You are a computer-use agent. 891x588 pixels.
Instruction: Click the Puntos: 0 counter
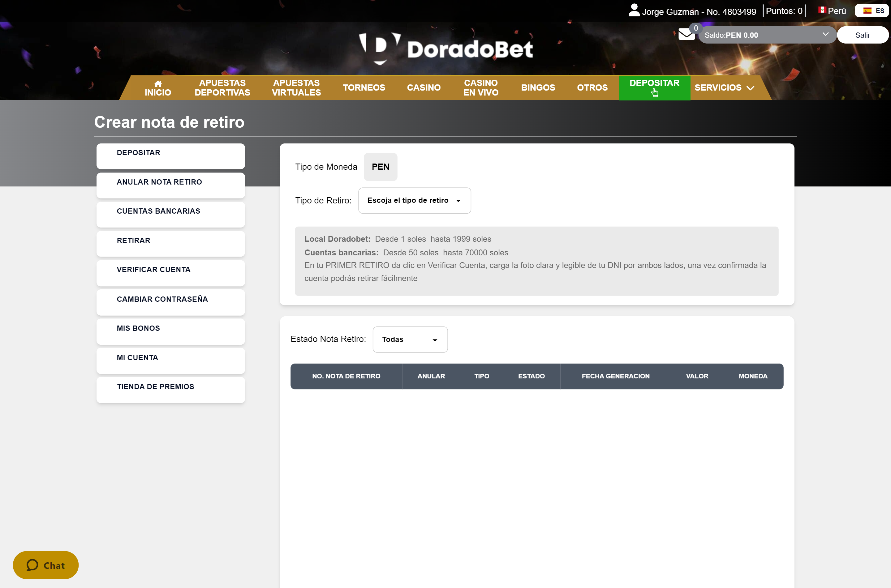(783, 11)
